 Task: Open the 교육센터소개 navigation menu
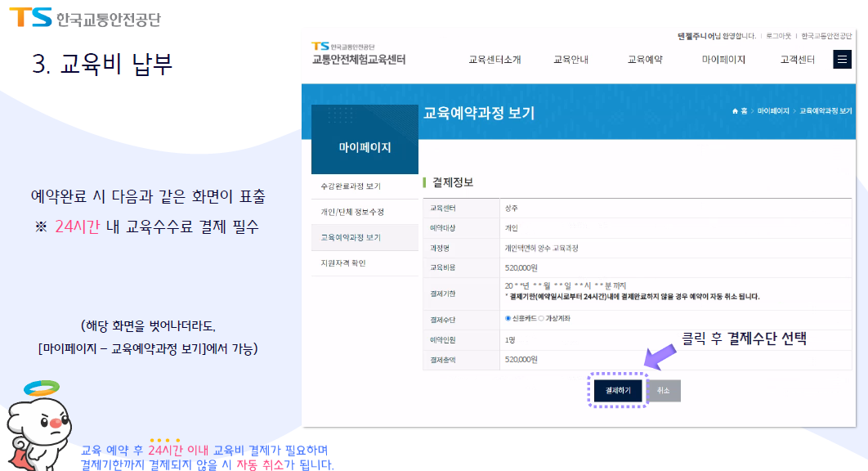coord(494,60)
